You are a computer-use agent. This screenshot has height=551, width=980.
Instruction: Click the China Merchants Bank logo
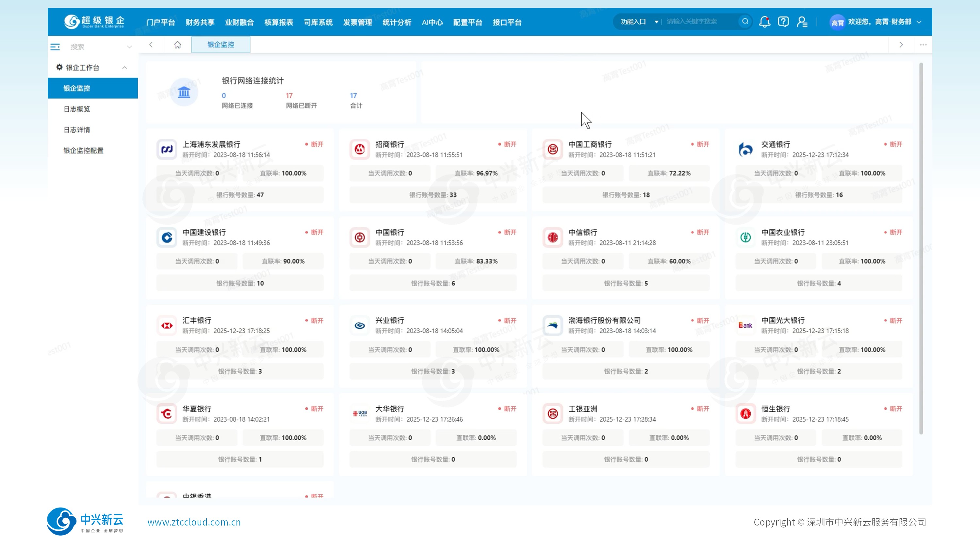pyautogui.click(x=360, y=149)
